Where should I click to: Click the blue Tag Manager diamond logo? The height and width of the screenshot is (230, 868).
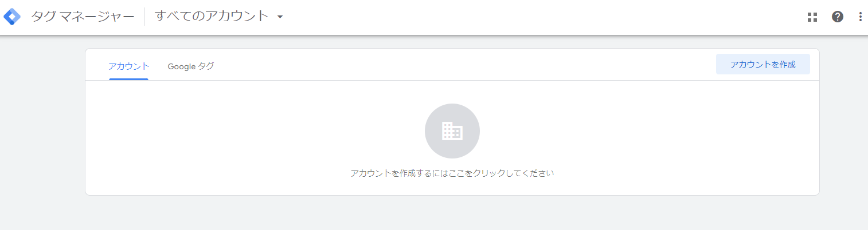pyautogui.click(x=12, y=17)
